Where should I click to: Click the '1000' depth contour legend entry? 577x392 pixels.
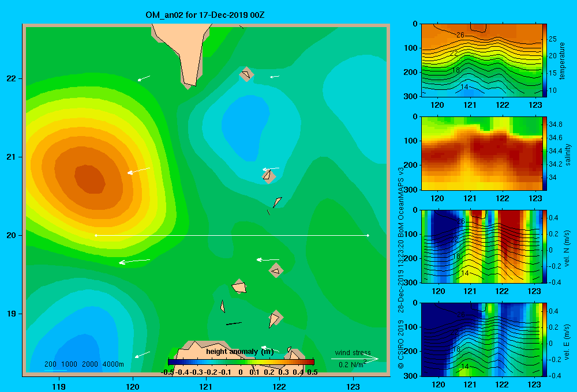(69, 364)
